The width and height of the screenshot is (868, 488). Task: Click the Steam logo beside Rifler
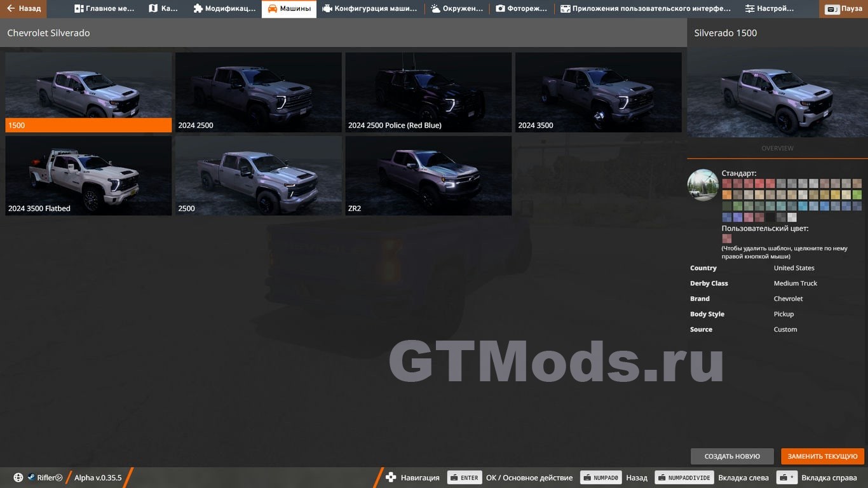[31, 478]
